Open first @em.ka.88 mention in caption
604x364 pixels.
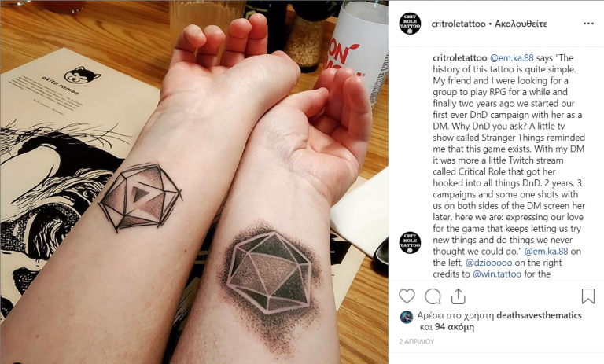511,57
